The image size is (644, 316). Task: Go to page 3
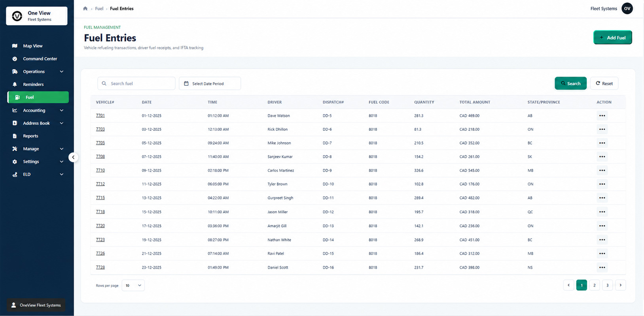(607, 285)
